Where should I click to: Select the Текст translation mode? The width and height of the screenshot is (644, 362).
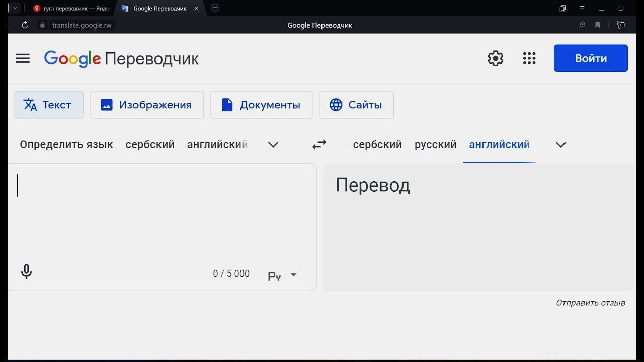point(48,105)
